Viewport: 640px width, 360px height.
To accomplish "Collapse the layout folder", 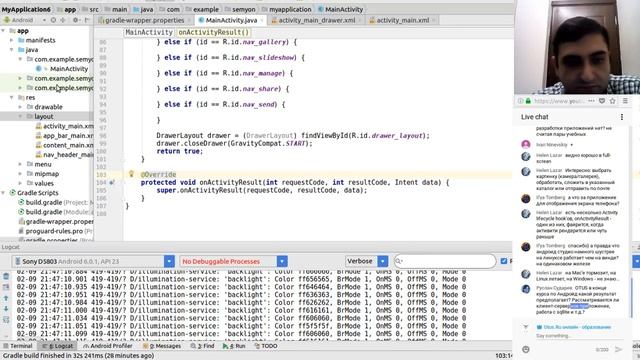I will point(20,117).
